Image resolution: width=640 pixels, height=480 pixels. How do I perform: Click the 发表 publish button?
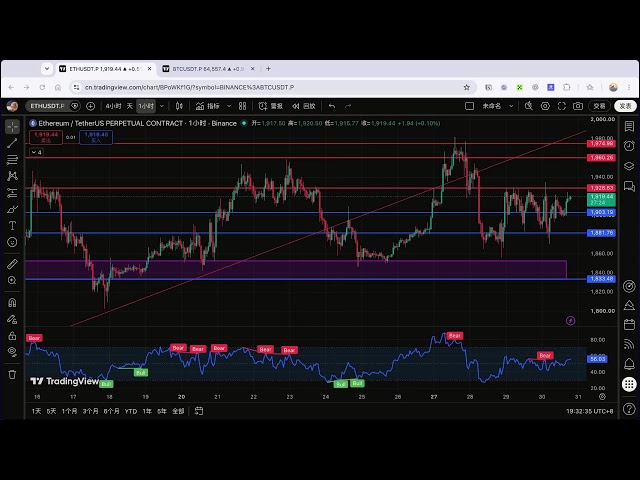pos(625,106)
